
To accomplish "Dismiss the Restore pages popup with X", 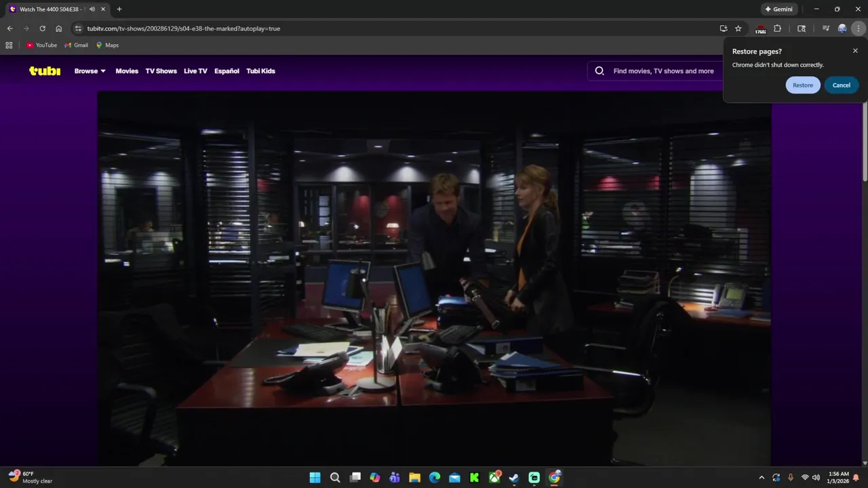I will pos(855,51).
